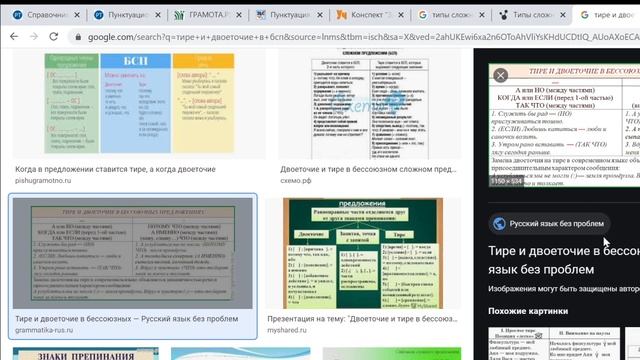
Task: Open 'Презентация на тему' result title
Action: tap(362, 319)
